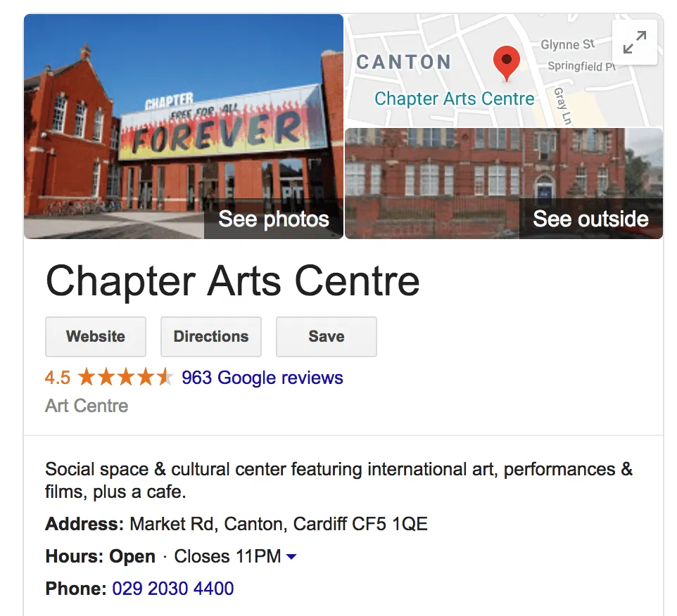
Task: Call the 029 2030 4400 phone number
Action: (x=172, y=589)
